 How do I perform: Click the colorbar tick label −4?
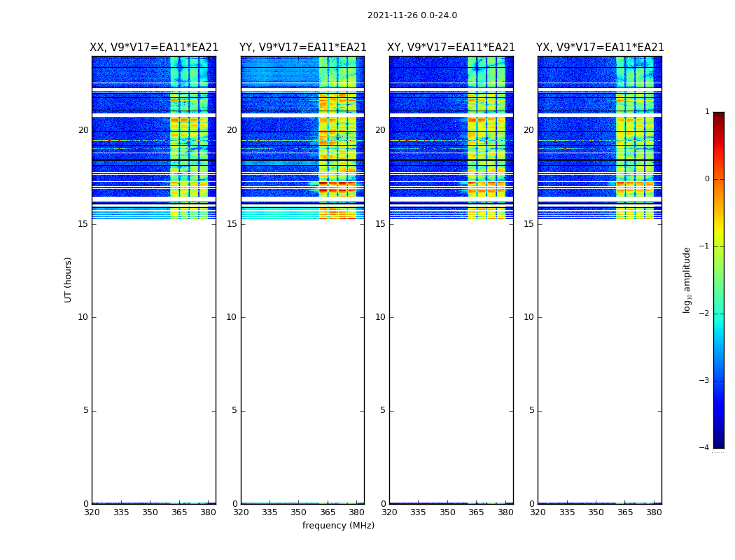point(706,448)
